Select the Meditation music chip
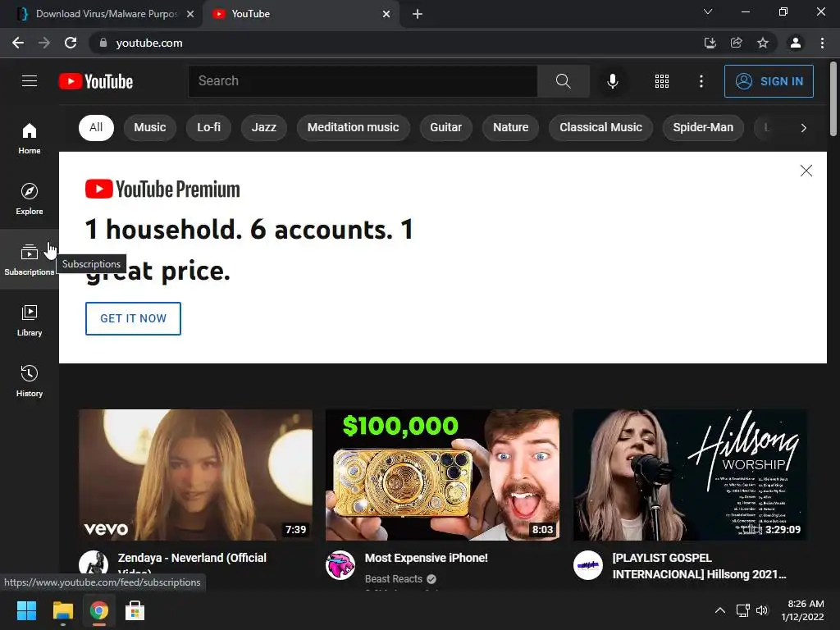Viewport: 840px width, 630px height. (x=353, y=127)
